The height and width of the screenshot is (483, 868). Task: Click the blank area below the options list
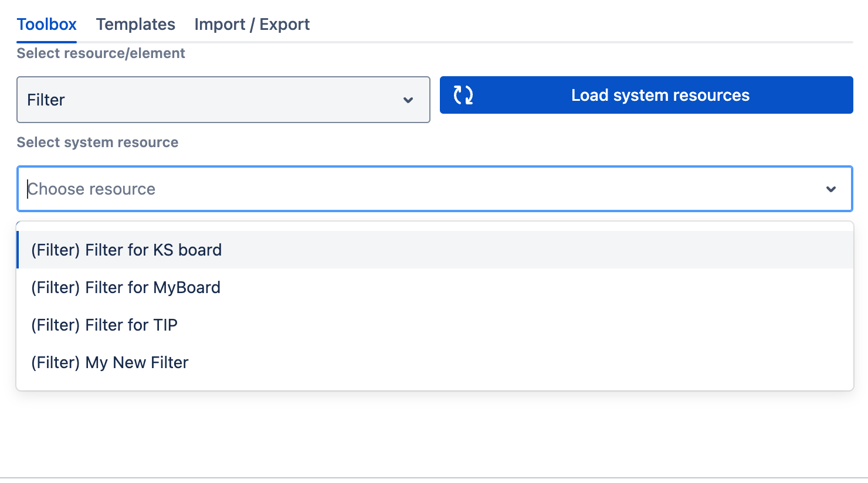[434, 434]
